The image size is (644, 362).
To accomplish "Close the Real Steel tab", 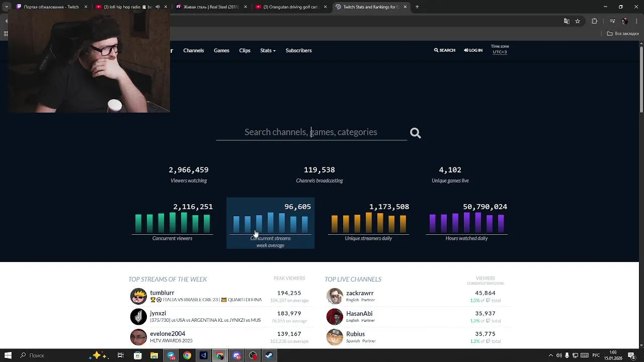I will pos(246,7).
